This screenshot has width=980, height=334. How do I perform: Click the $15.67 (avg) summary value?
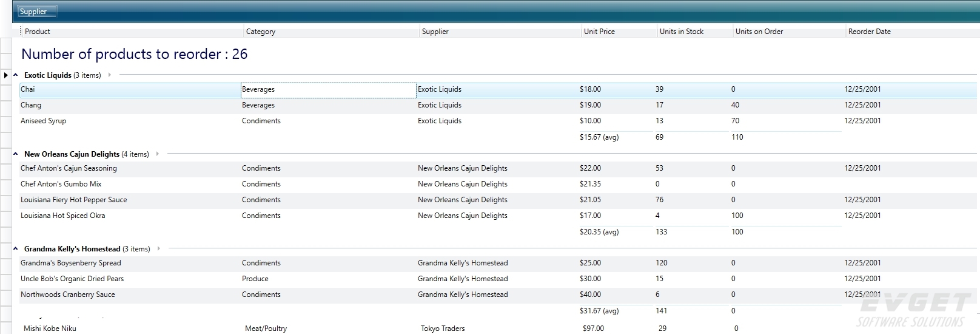click(599, 138)
